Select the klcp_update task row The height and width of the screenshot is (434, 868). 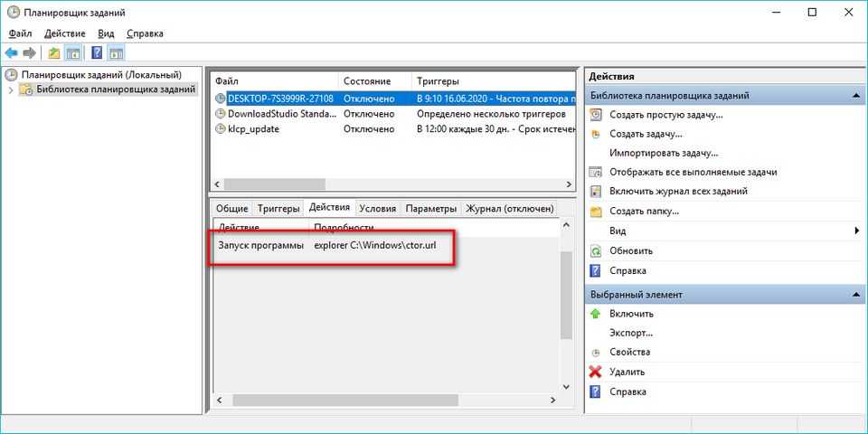click(253, 129)
